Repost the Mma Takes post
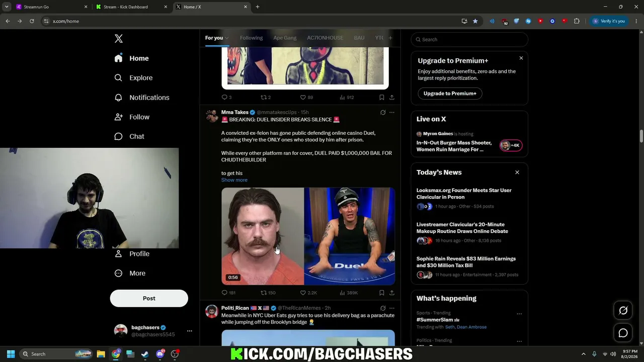The height and width of the screenshot is (362, 644). [268, 293]
